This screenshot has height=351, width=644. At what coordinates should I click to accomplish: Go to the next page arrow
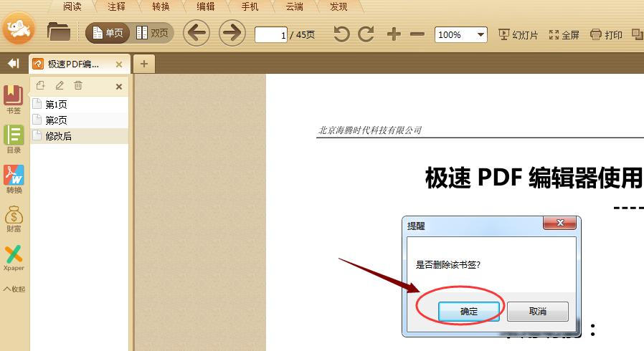232,33
